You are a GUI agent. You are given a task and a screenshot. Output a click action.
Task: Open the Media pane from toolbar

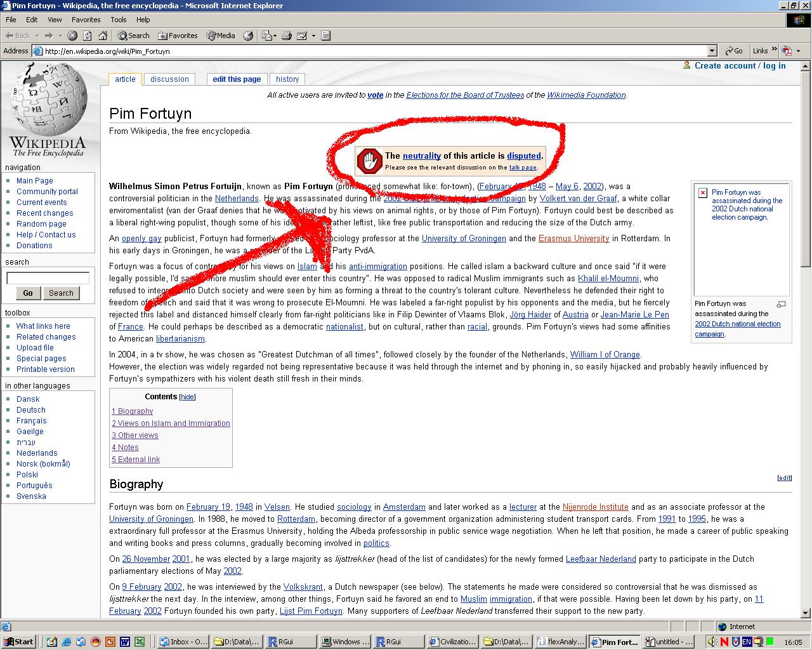220,36
